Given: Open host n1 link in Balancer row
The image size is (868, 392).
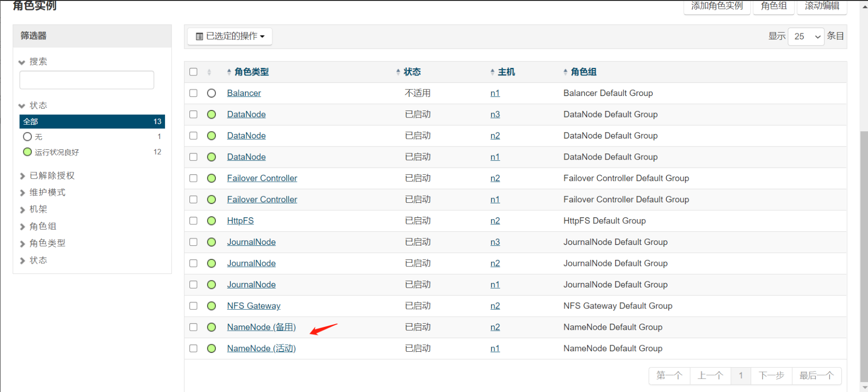Looking at the screenshot, I should (495, 93).
